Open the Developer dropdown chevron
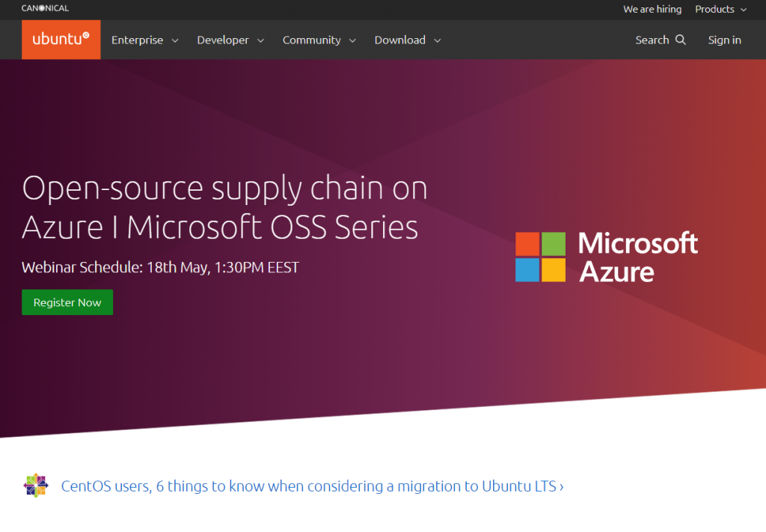 [x=261, y=40]
